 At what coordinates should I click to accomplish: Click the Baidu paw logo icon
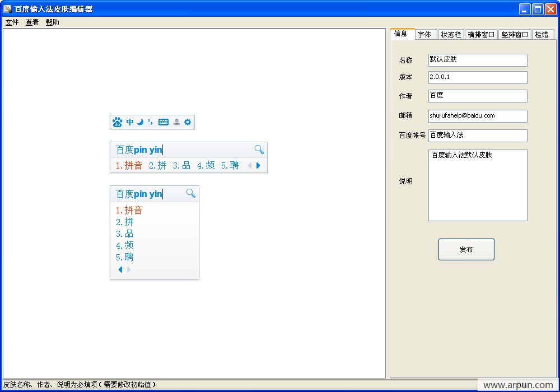coord(117,122)
